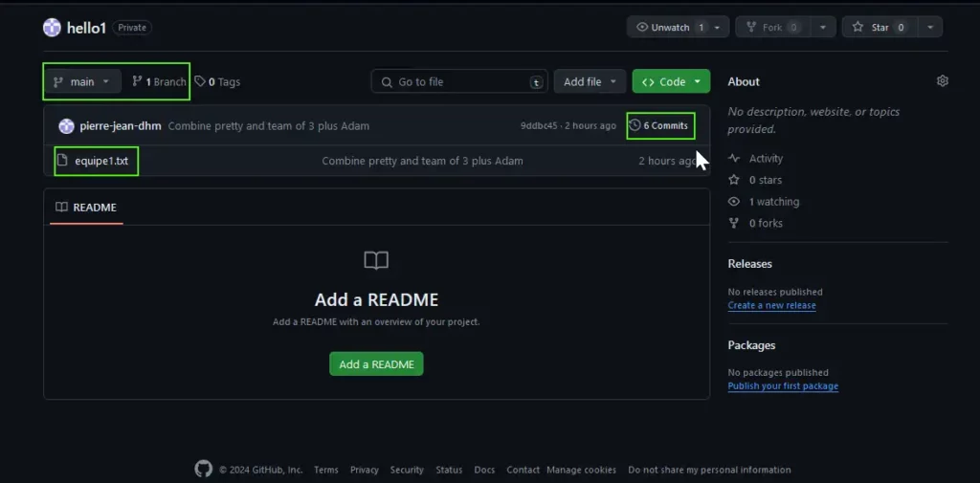This screenshot has width=980, height=483.
Task: Open the equipe1.txt file
Action: coord(101,162)
